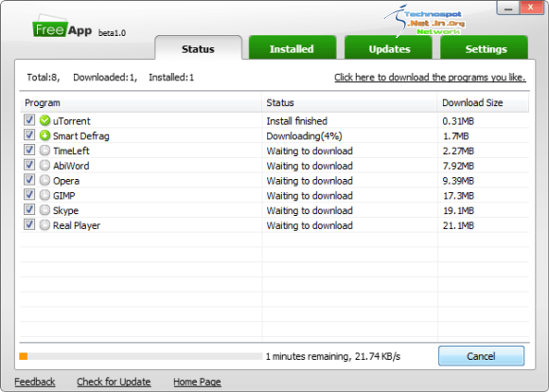The width and height of the screenshot is (549, 392).
Task: Click the 1.7MB download size value
Action: point(456,136)
